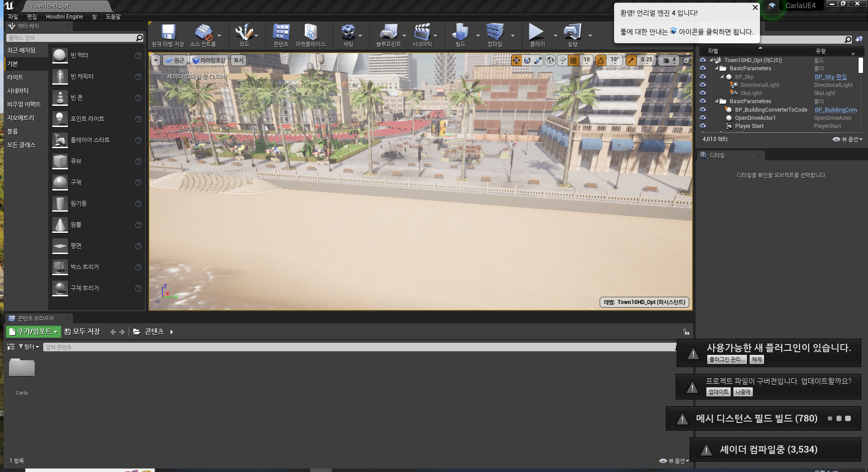The image size is (868, 472).
Task: Open Edit menu
Action: point(32,17)
